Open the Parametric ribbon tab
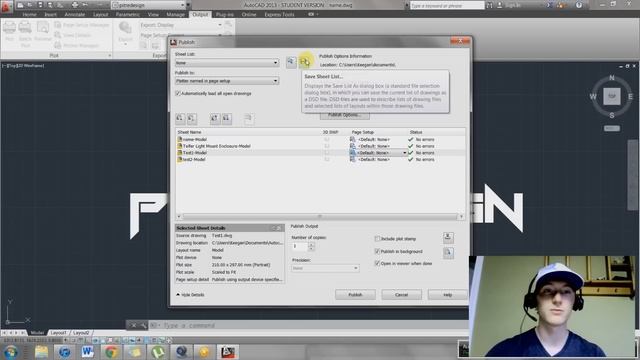Screen dimensions: 640x360 (x=128, y=14)
